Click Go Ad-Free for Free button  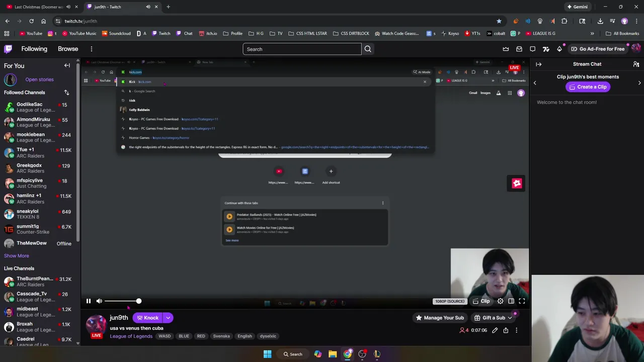(598, 49)
